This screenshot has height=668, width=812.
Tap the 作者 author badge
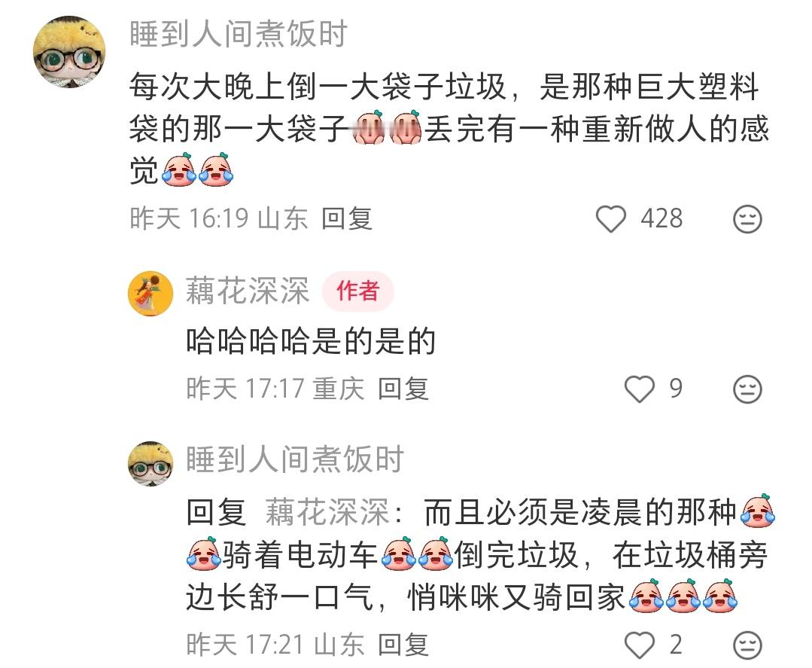[358, 291]
